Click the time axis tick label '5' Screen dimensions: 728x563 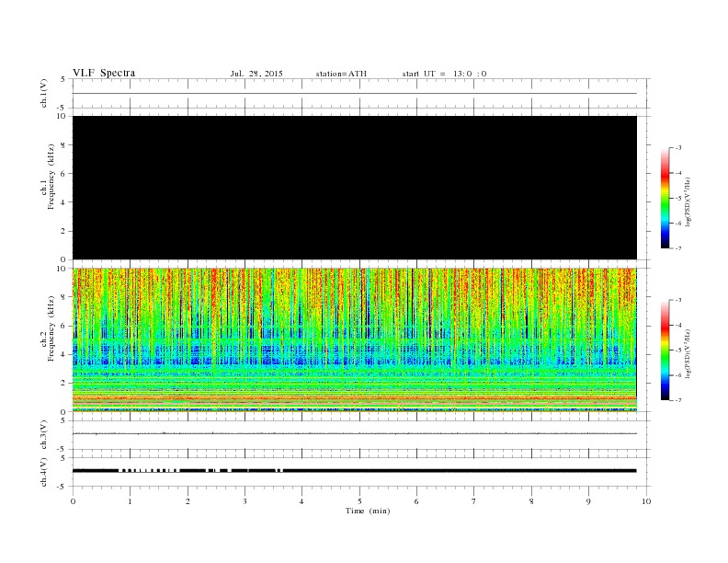359,501
